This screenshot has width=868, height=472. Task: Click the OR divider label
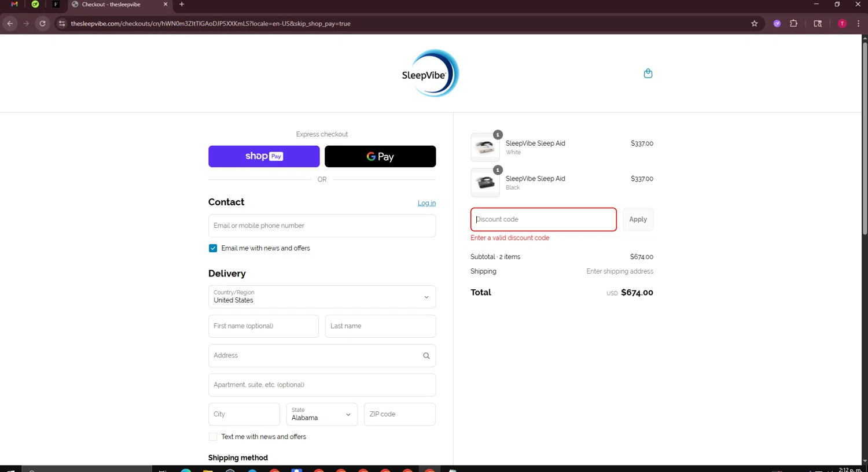[x=322, y=179]
